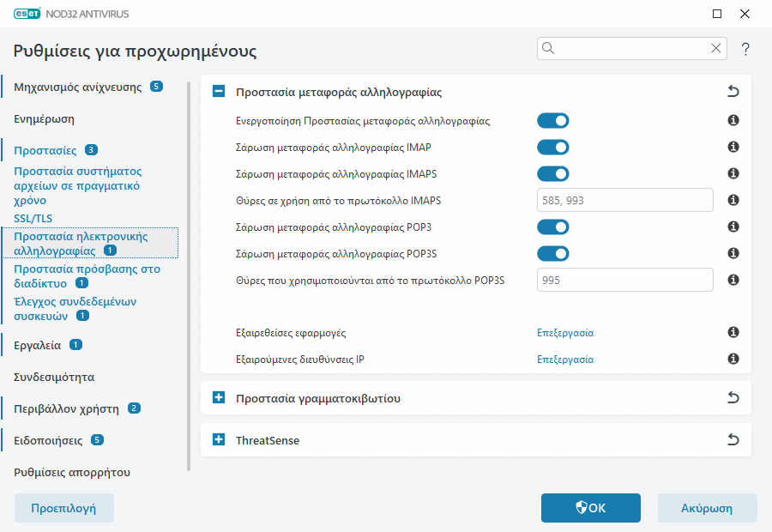The width and height of the screenshot is (772, 532).
Task: Turn off Σάρωση μεταφοράς αλληλογραφίας POP3 switch
Action: [x=553, y=227]
